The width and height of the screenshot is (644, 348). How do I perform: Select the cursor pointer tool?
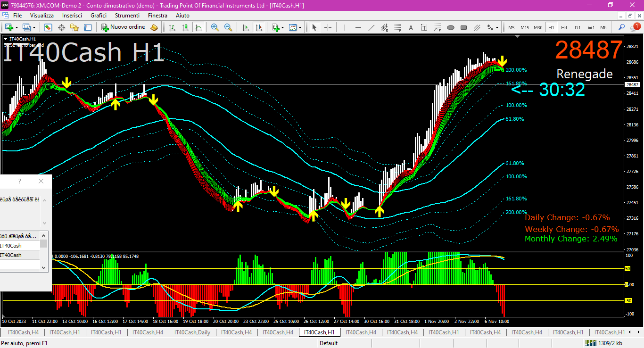[x=314, y=27]
